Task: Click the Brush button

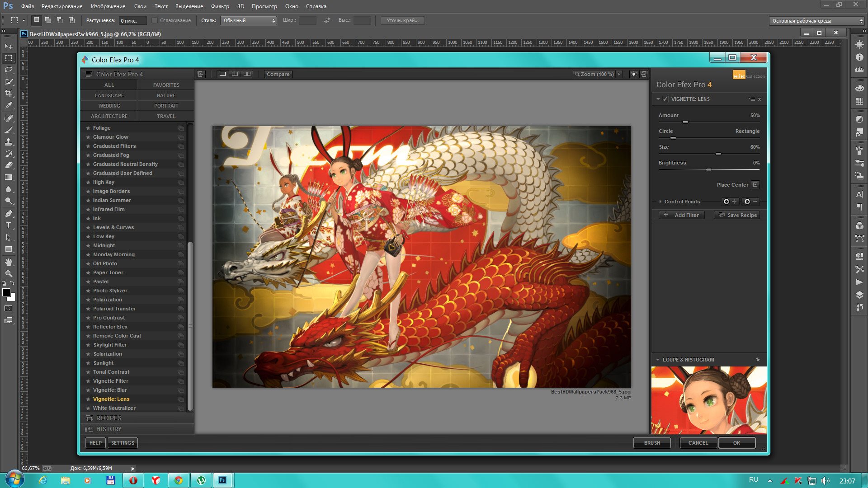Action: click(652, 443)
